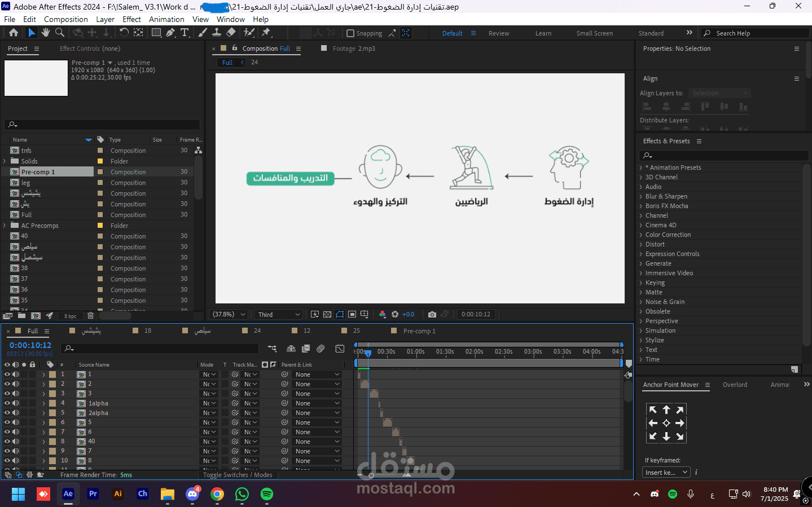Open the Third resolution dropdown
This screenshot has width=812, height=507.
279,314
